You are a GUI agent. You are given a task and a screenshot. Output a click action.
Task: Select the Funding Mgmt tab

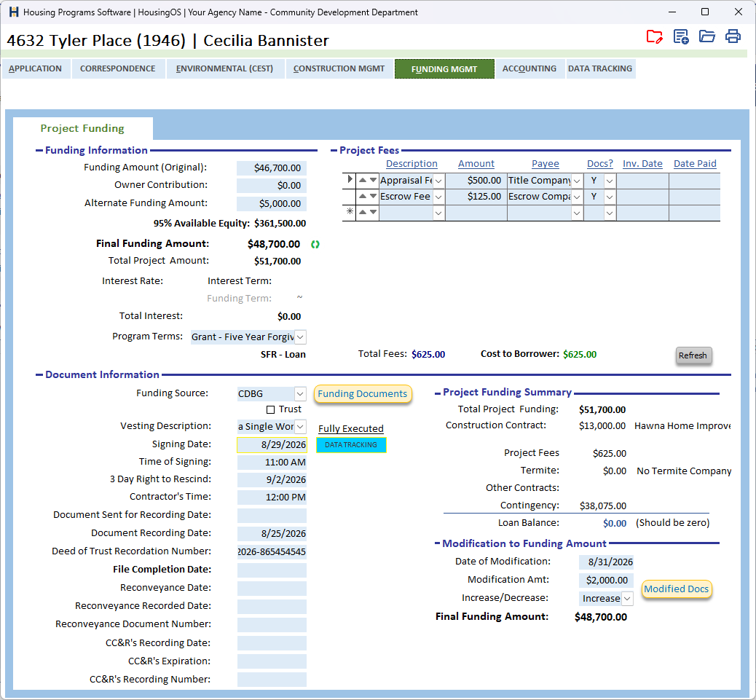[x=444, y=69]
